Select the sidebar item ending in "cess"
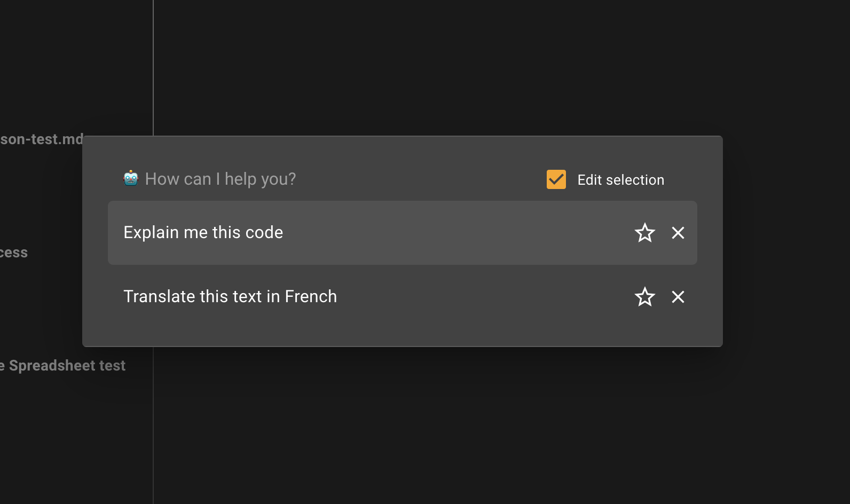This screenshot has height=504, width=850. pos(13,253)
